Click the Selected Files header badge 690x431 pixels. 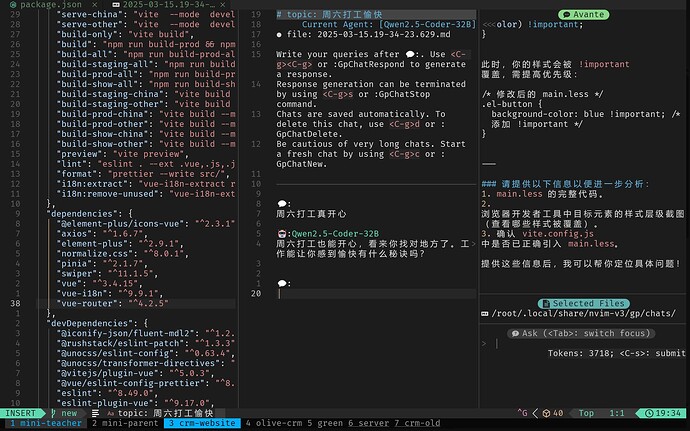(x=584, y=303)
